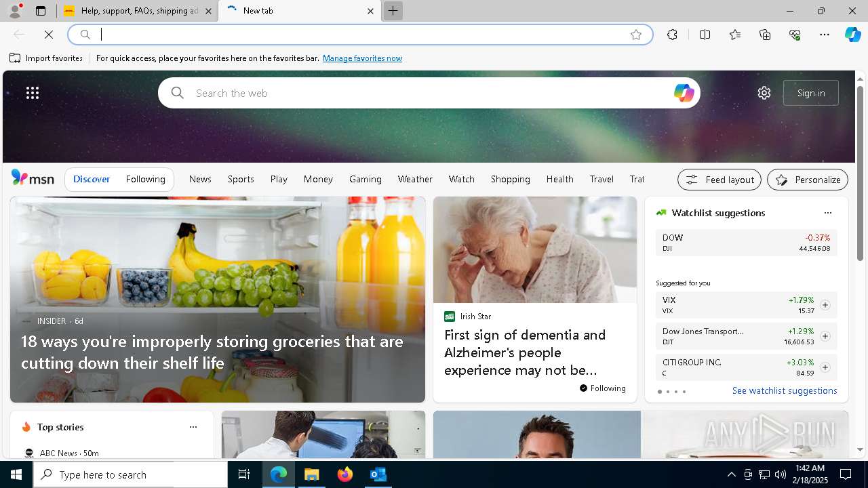Open the DOW stock row

coord(746,243)
